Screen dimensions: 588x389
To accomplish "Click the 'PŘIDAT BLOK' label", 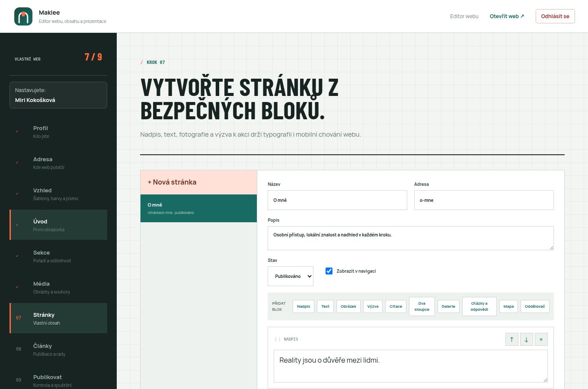I will (279, 306).
